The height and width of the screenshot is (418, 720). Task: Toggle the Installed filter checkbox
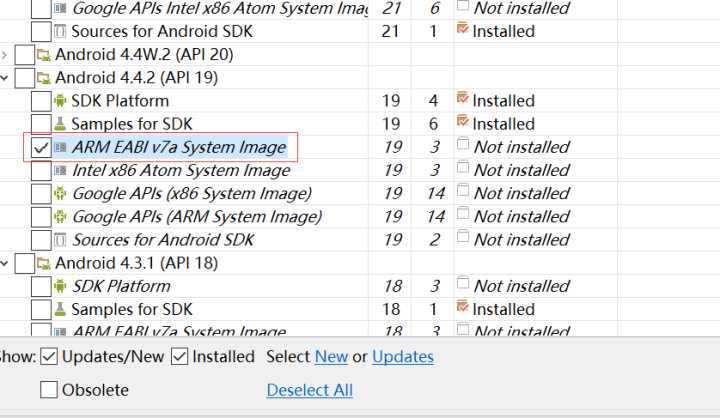(179, 356)
